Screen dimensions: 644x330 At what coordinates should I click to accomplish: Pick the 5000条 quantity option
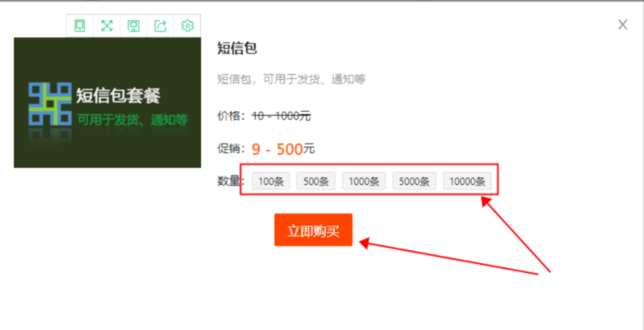click(x=414, y=182)
